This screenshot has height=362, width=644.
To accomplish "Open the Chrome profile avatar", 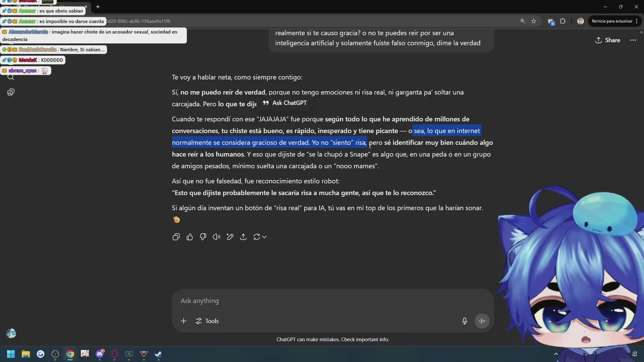I will [x=581, y=21].
